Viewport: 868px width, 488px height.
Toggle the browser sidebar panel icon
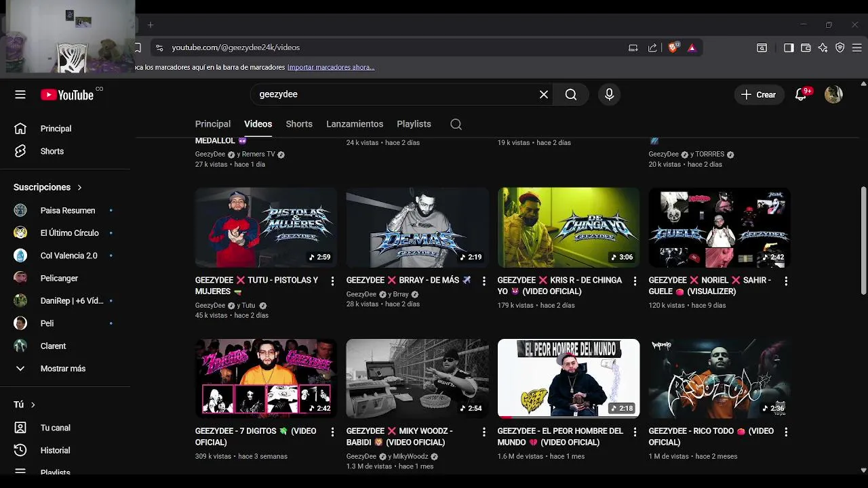point(789,47)
